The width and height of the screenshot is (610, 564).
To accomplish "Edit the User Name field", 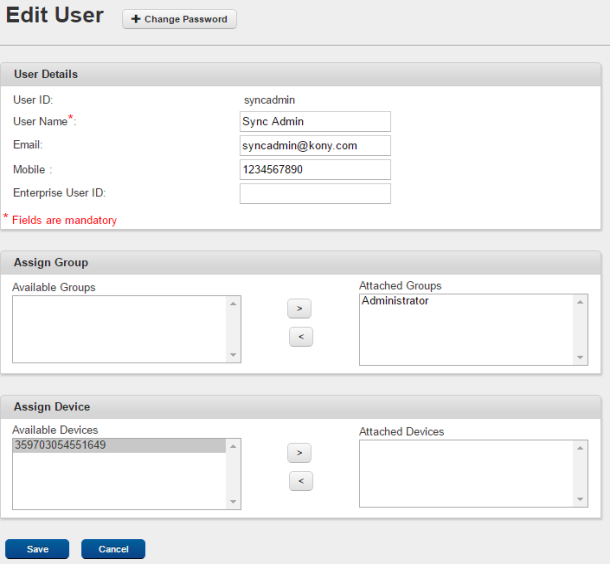I will click(315, 121).
